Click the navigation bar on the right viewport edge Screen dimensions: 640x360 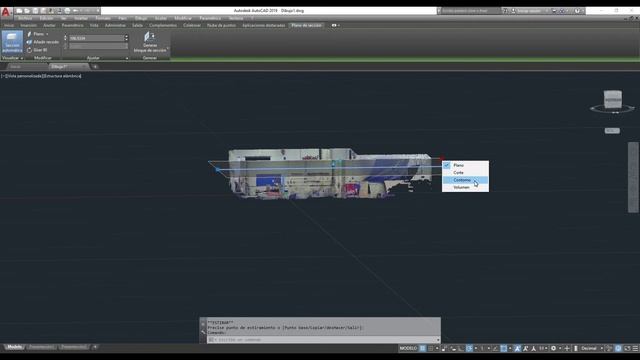[633, 177]
